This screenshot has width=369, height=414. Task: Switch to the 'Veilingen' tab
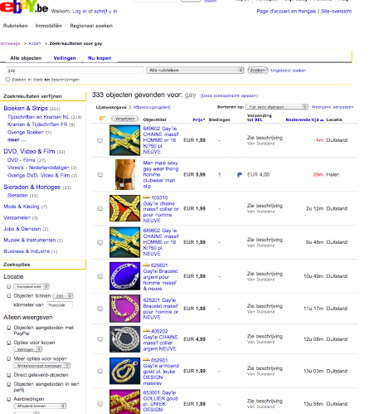[x=65, y=58]
